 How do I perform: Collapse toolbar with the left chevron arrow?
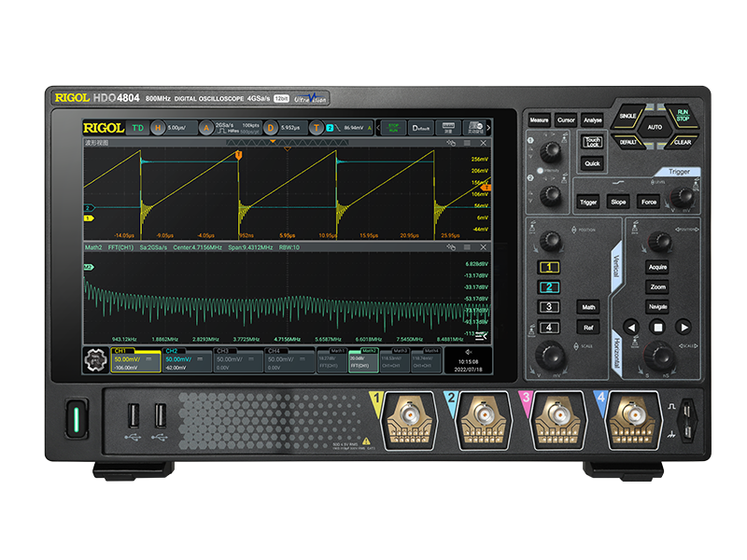[378, 128]
